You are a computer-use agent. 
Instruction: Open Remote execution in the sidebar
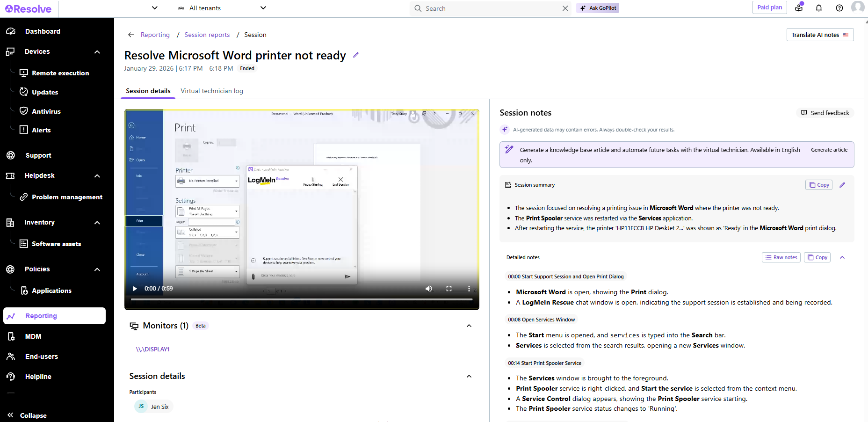[x=60, y=73]
